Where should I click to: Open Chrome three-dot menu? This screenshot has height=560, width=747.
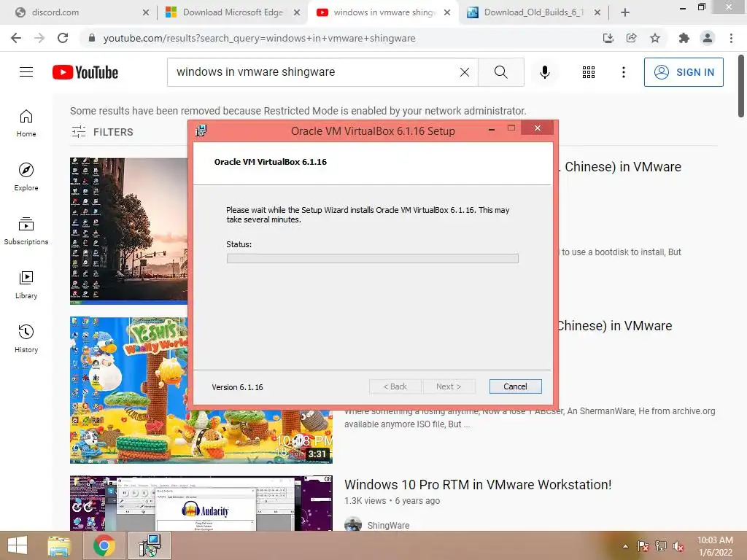click(x=731, y=38)
